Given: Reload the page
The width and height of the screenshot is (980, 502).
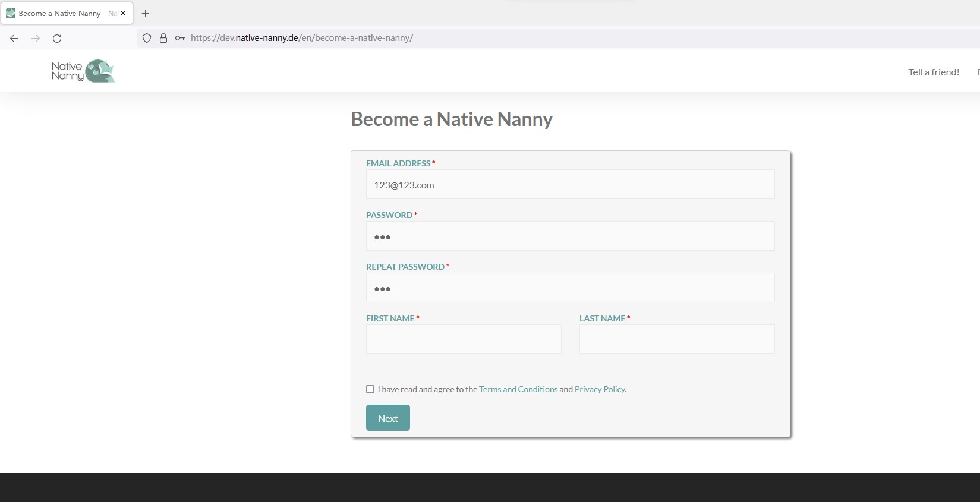Looking at the screenshot, I should point(57,39).
